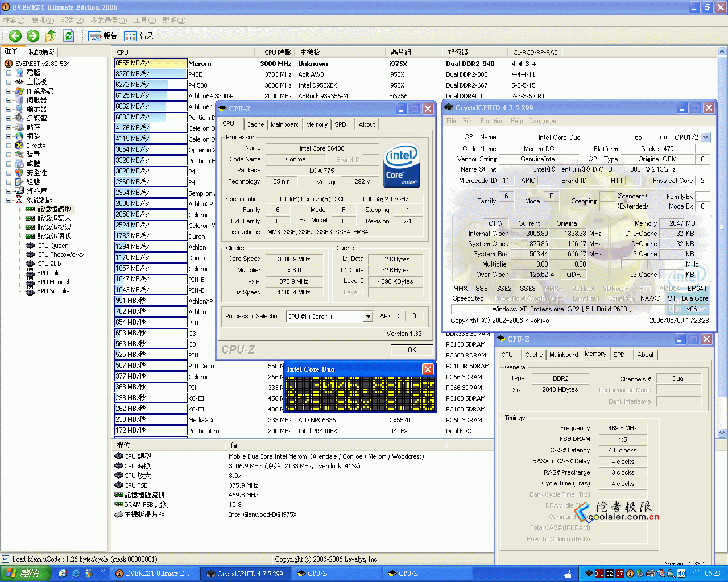This screenshot has width=728, height=582.
Task: Expand the 主機板 tree node
Action: pyautogui.click(x=9, y=82)
